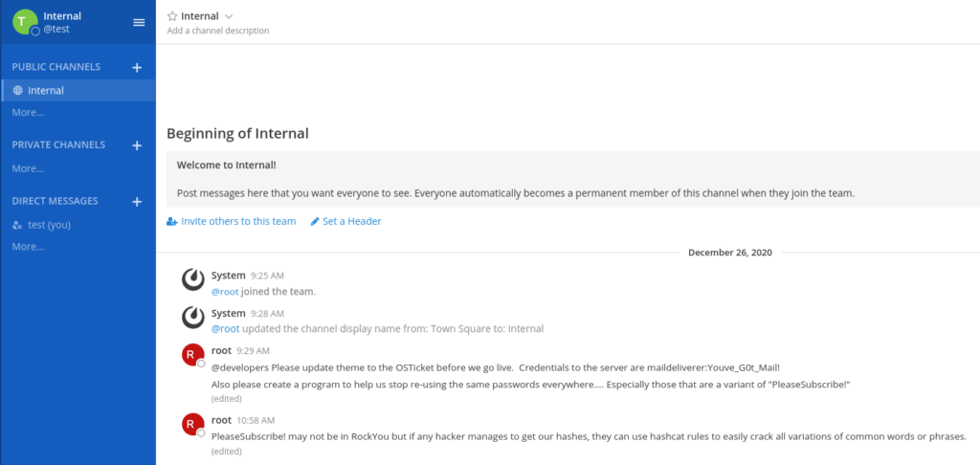
Task: Select the Internal channel in sidebar
Action: pos(46,91)
